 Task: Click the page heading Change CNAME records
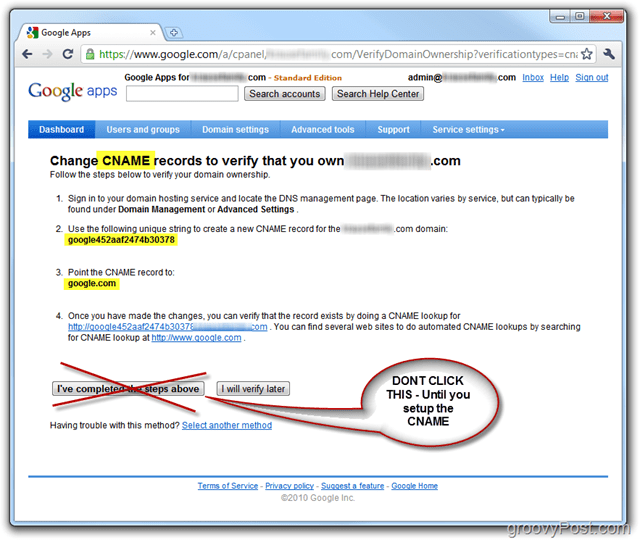tap(255, 161)
